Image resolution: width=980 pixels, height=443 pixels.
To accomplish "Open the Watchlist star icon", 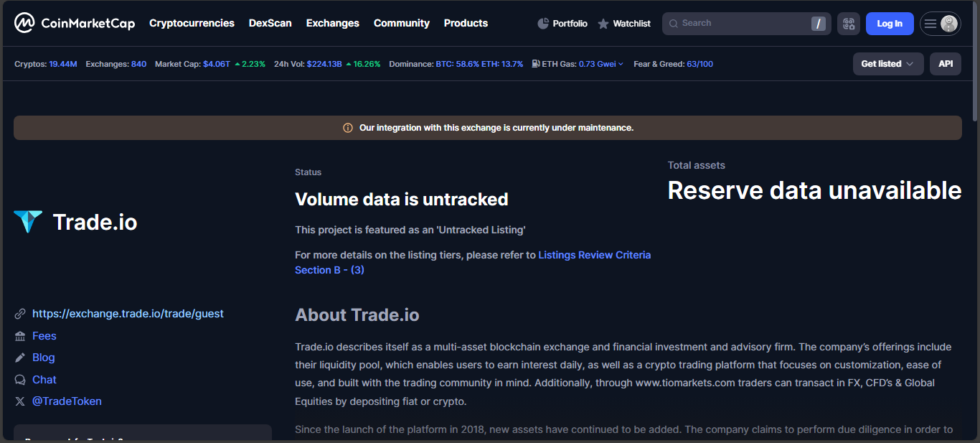I will pos(603,24).
